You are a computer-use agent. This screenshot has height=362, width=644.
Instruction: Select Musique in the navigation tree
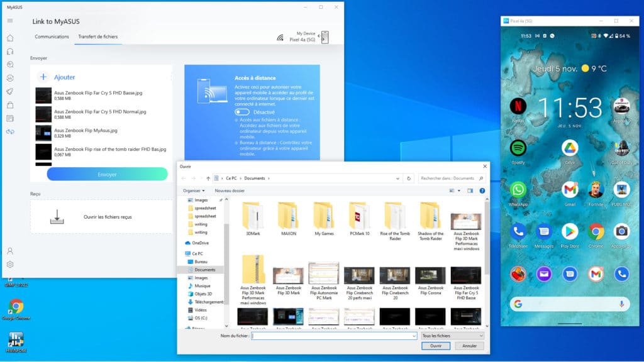202,286
